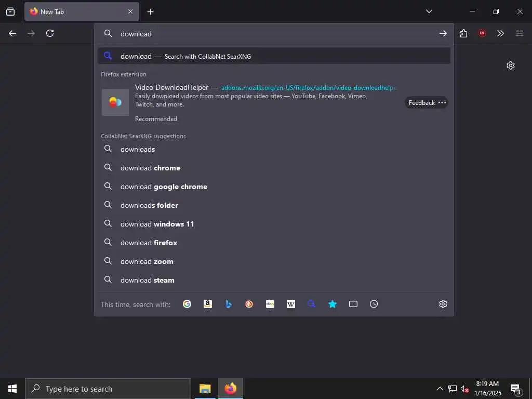Search this time with Google

click(187, 304)
